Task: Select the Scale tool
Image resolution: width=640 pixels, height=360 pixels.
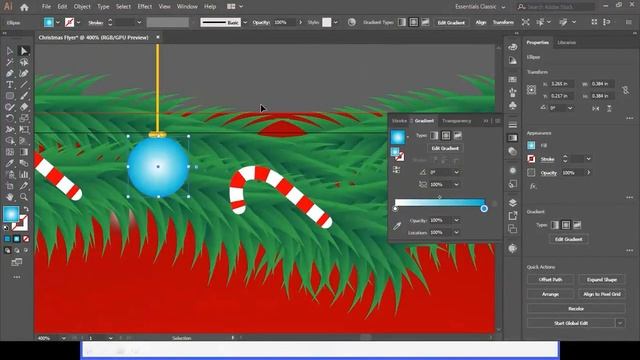Action: click(x=24, y=118)
